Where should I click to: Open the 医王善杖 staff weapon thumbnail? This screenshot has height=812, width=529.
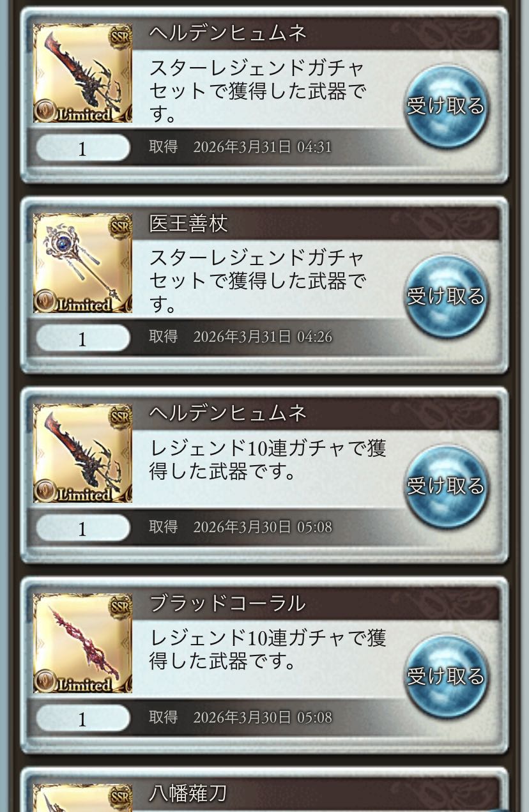coord(82,263)
